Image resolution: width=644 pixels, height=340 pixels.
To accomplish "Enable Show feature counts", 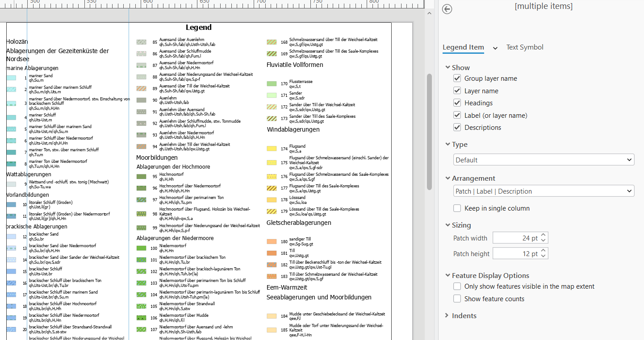I will point(457,299).
